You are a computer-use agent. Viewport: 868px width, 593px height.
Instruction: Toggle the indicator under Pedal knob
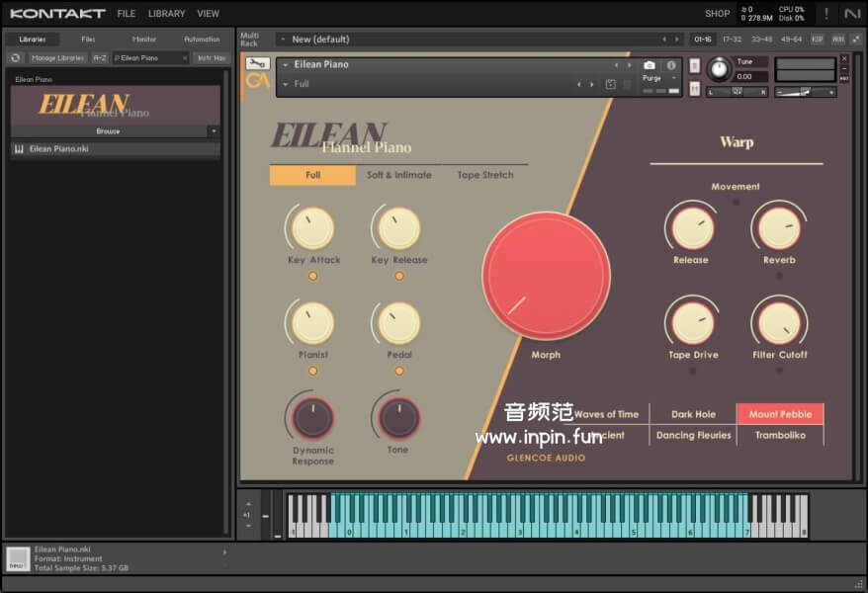pos(399,371)
